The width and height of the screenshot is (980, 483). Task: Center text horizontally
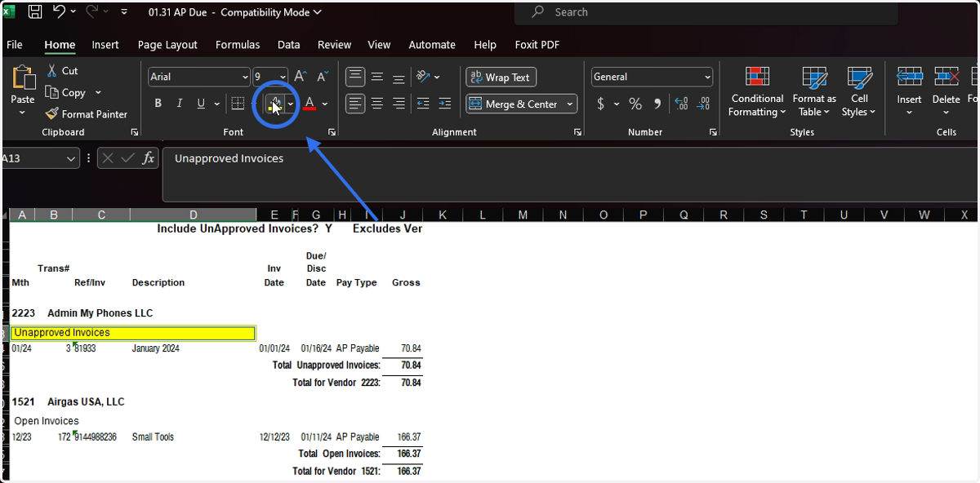coord(377,104)
